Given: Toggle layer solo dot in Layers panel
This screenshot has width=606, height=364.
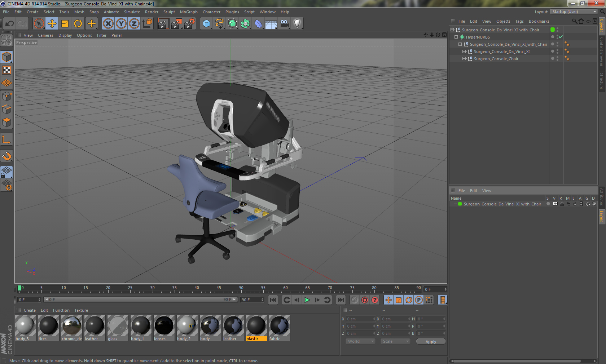Looking at the screenshot, I should (x=548, y=204).
